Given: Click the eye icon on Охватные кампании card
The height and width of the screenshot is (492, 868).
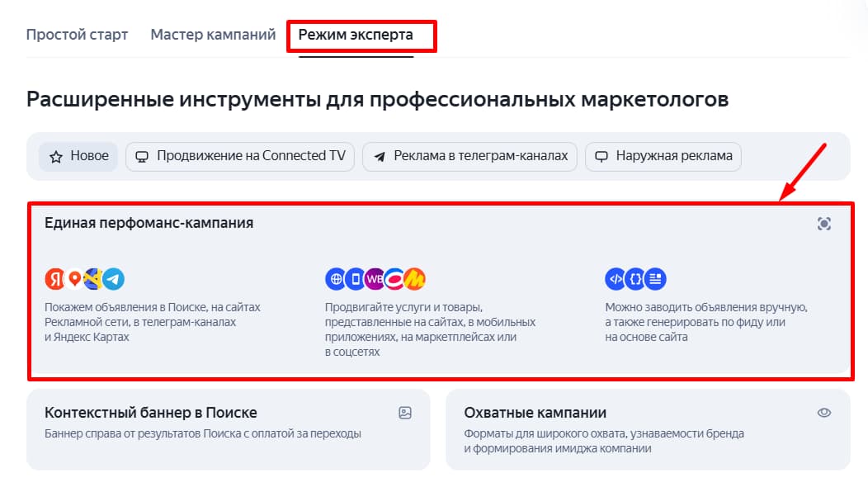Looking at the screenshot, I should (823, 413).
